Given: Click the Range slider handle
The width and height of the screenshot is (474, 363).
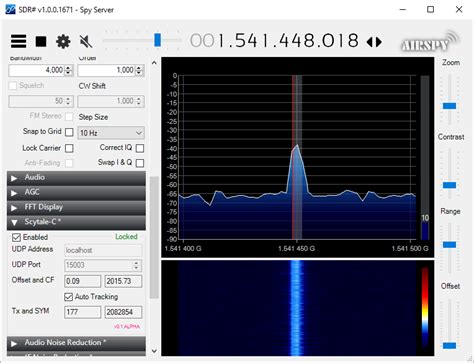Looking at the screenshot, I should point(449,245).
